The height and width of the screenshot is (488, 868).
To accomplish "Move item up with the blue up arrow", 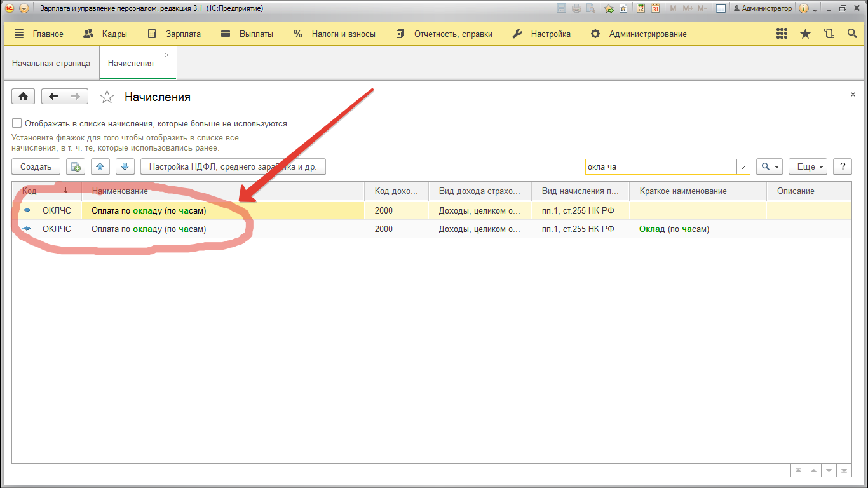I will coord(100,167).
